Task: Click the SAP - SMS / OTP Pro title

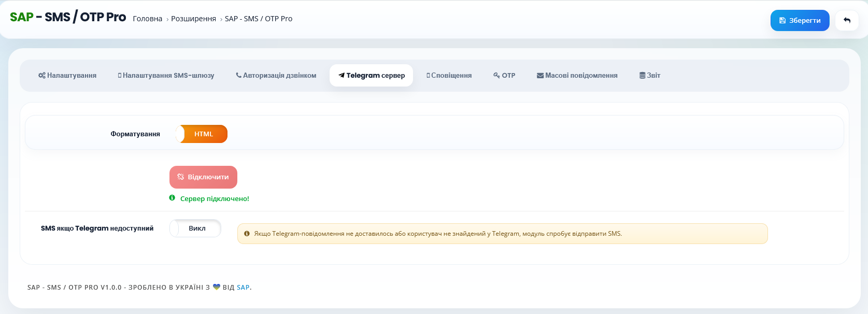Action: pyautogui.click(x=68, y=17)
